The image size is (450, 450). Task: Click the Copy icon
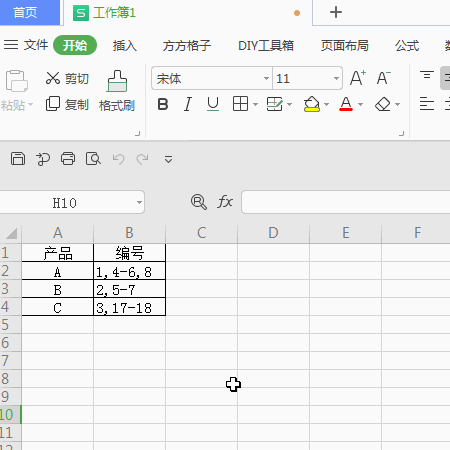pos(53,104)
